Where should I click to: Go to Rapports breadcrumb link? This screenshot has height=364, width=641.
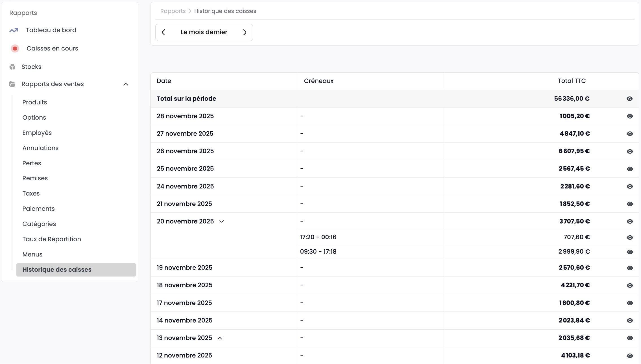[173, 11]
